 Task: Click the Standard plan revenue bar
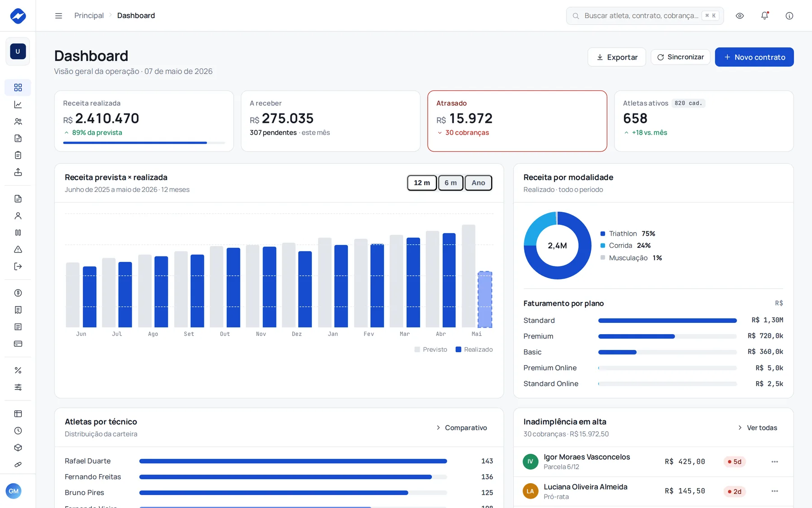(x=667, y=321)
